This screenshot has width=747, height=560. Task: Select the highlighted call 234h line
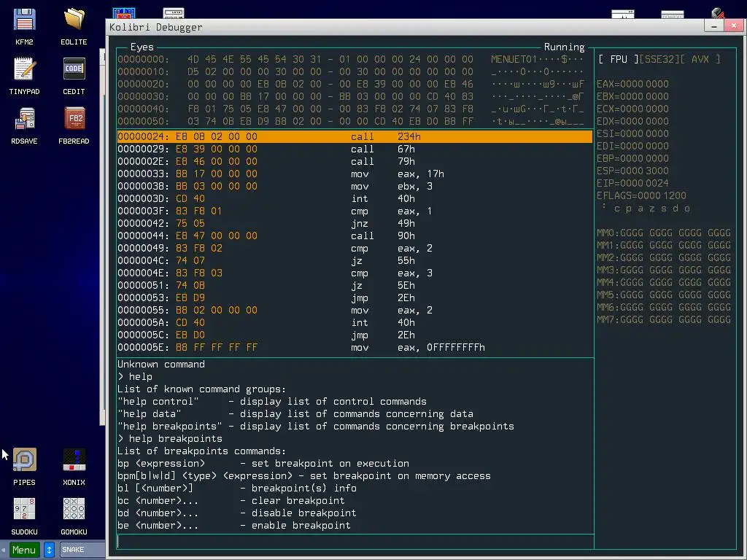tap(355, 136)
